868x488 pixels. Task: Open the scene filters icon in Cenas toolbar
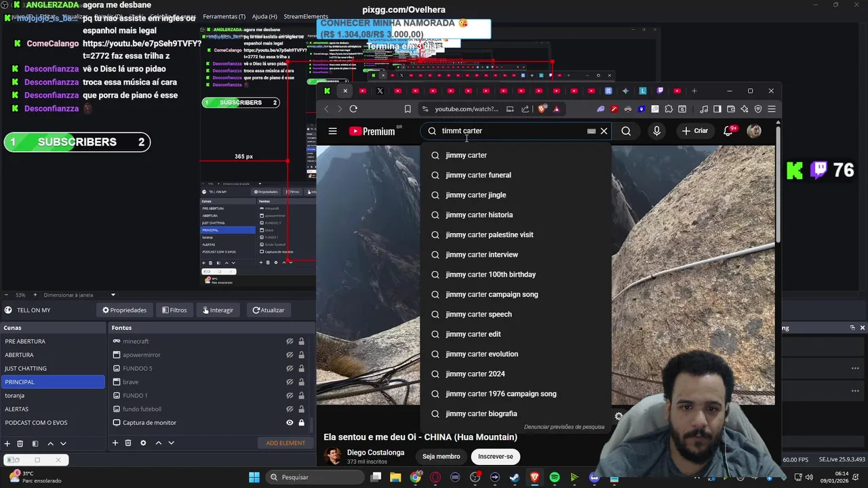pos(35,443)
